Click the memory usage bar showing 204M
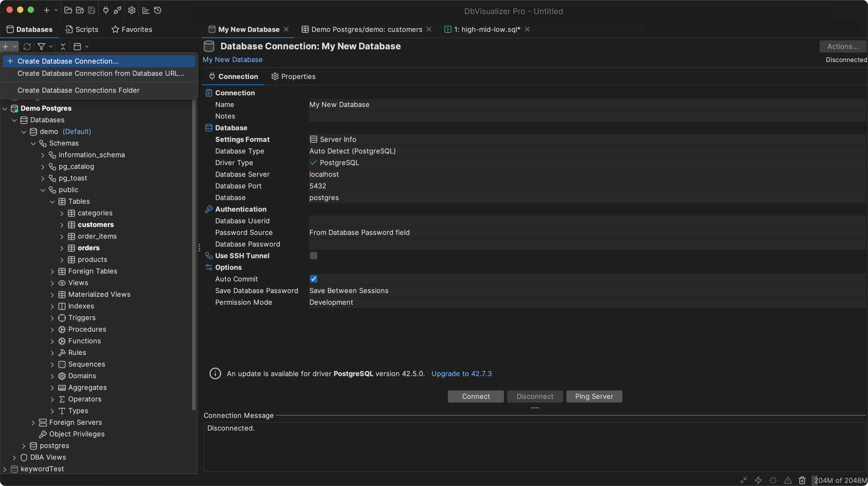 tap(839, 480)
